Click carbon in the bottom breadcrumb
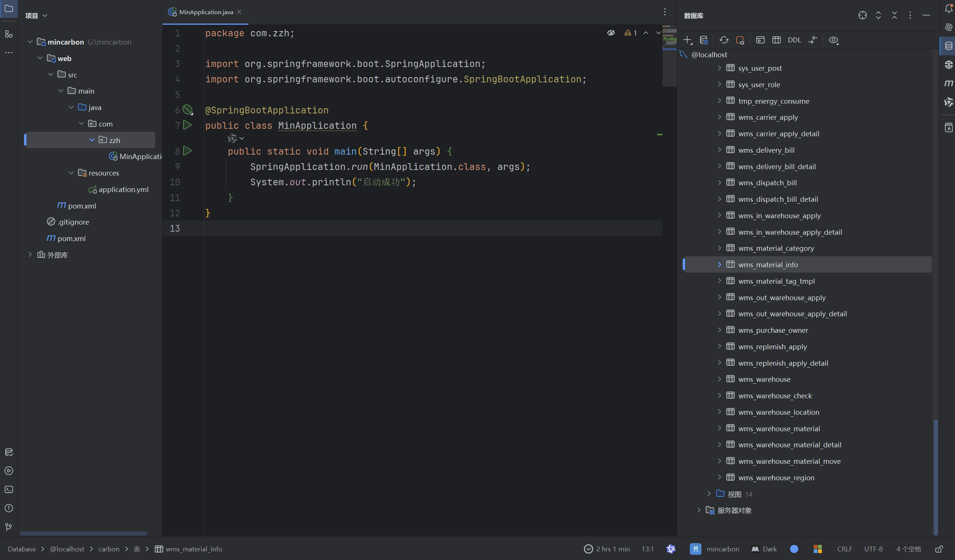Image resolution: width=955 pixels, height=560 pixels. point(109,549)
